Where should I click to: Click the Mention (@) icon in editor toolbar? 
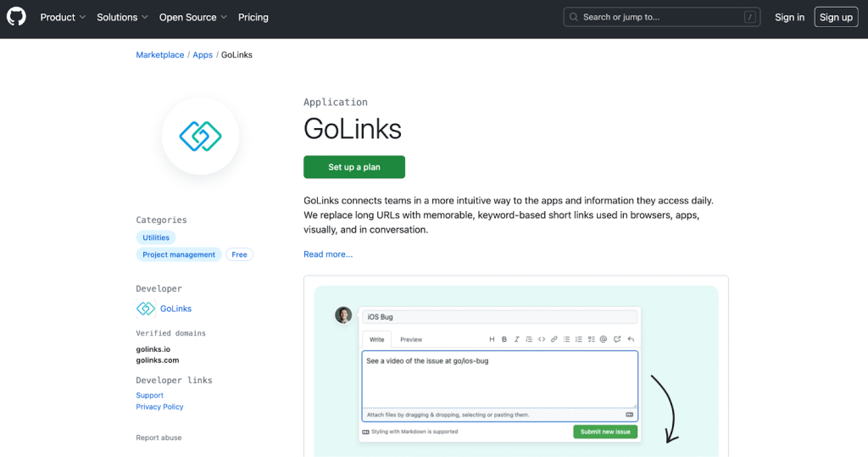coord(604,339)
